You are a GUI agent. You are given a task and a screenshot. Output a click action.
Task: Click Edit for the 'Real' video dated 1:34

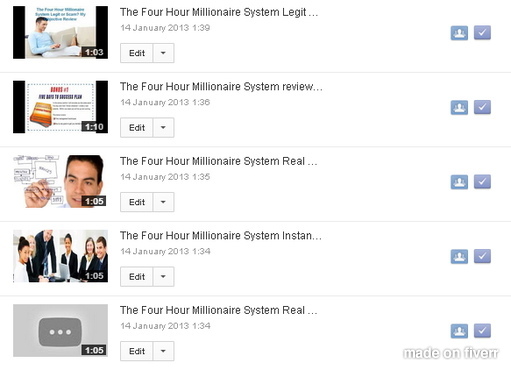(137, 351)
